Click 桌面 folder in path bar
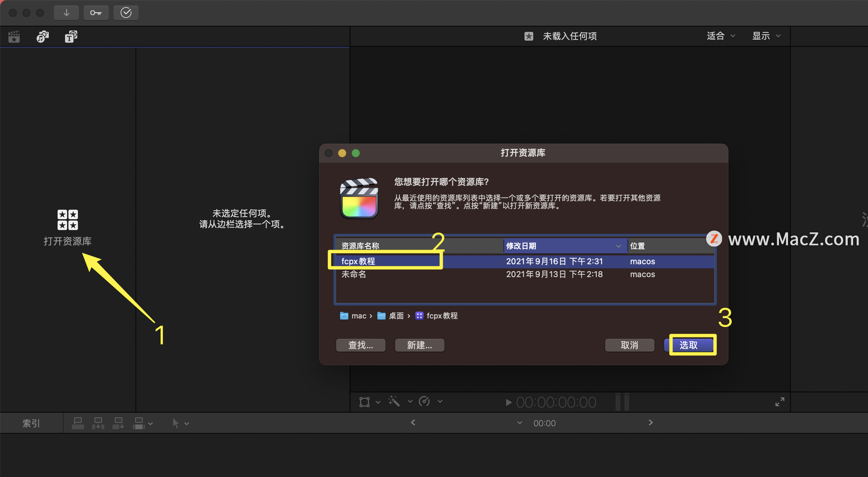Screen dimensions: 868x477 point(391,316)
